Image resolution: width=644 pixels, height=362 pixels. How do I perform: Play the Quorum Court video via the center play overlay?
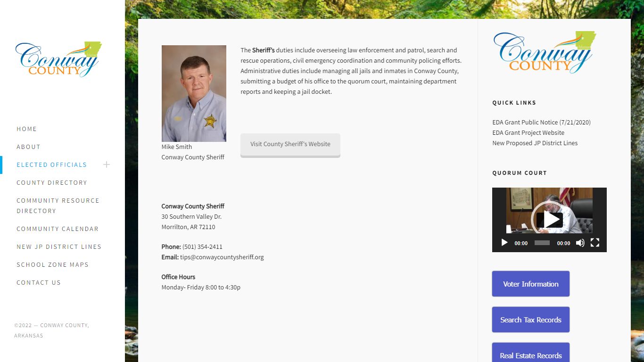coord(549,220)
